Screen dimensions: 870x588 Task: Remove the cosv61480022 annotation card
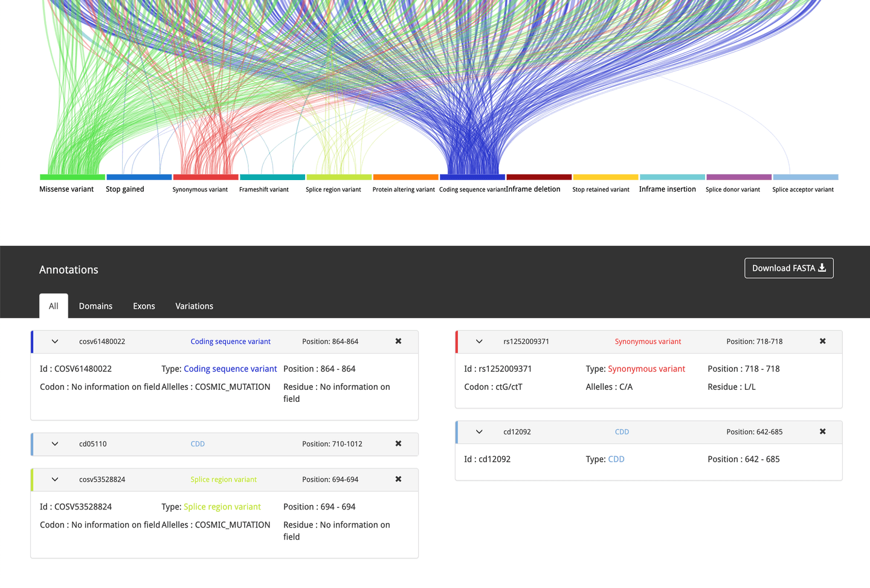[x=398, y=341]
